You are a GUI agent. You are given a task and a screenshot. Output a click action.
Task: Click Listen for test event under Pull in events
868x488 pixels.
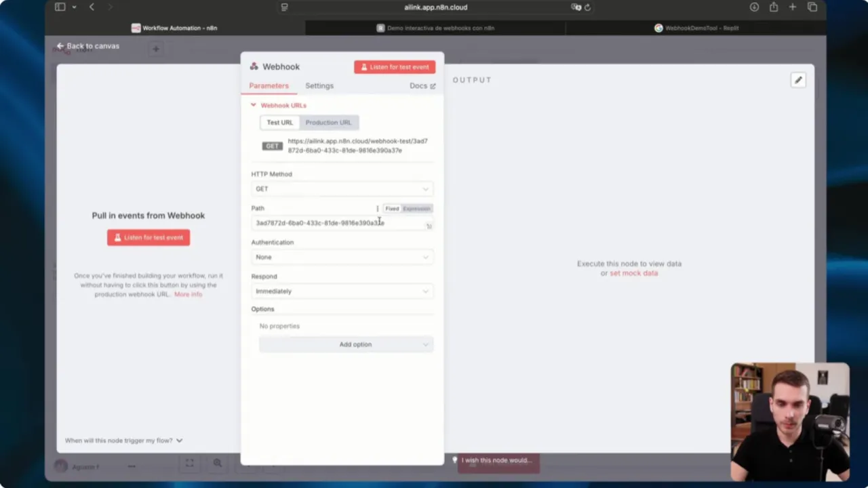(x=149, y=237)
